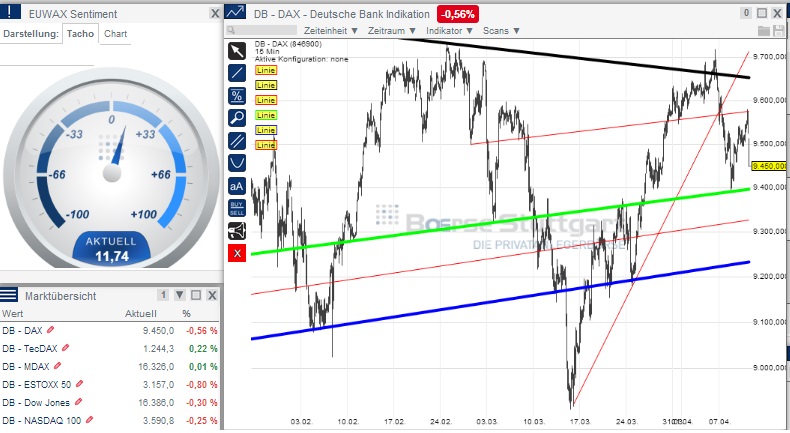The height and width of the screenshot is (433, 790).
Task: Select the DB - ESTOXX 50 row name
Action: pyautogui.click(x=37, y=385)
